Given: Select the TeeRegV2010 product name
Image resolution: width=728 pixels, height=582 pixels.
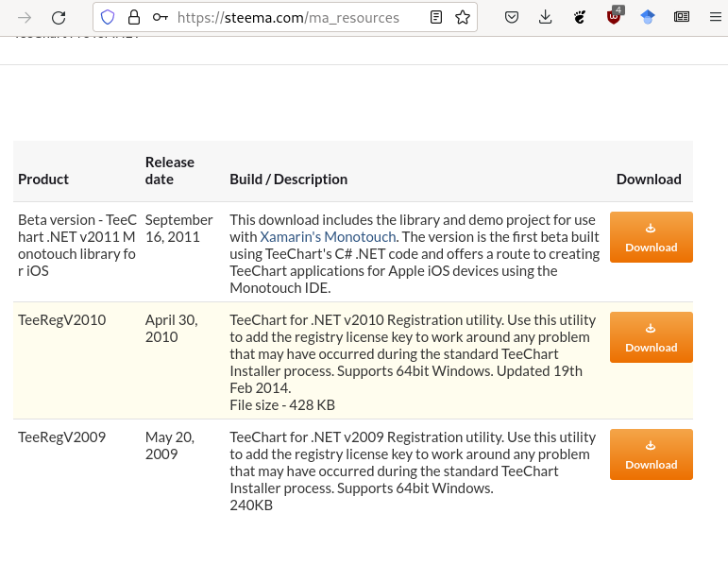Looking at the screenshot, I should click(61, 320).
